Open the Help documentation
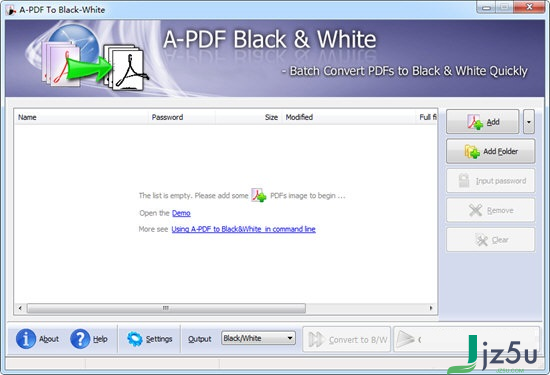This screenshot has width=550, height=375. (x=89, y=339)
